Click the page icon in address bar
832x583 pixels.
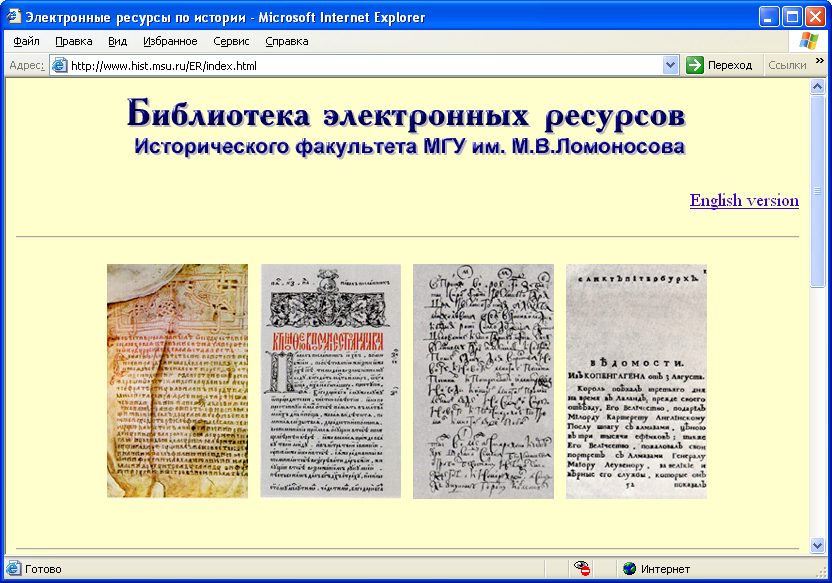click(x=59, y=66)
